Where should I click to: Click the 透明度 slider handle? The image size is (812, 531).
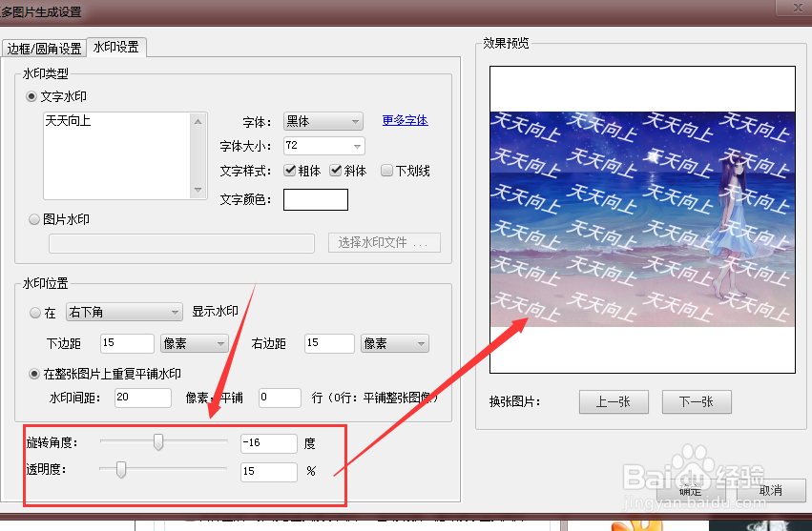(x=121, y=469)
